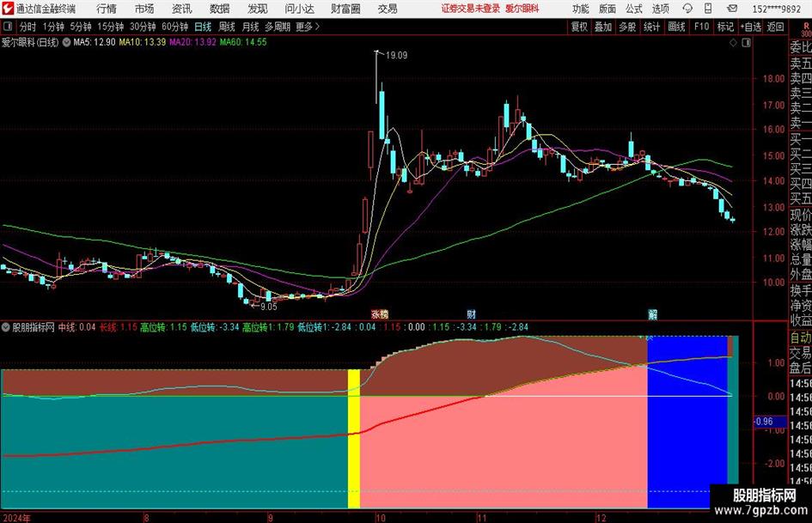Switch to 月线 monthly period

pyautogui.click(x=250, y=27)
